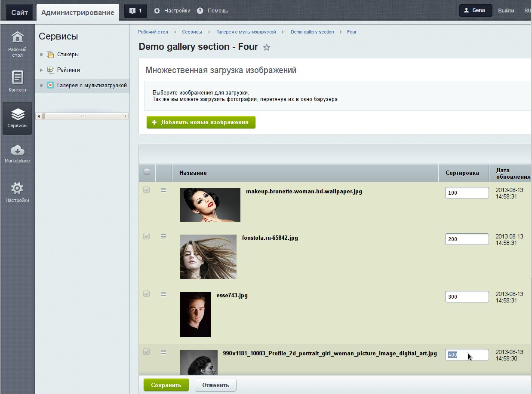The width and height of the screenshot is (532, 394).
Task: Toggle the favorite star next to page title
Action: (x=267, y=48)
